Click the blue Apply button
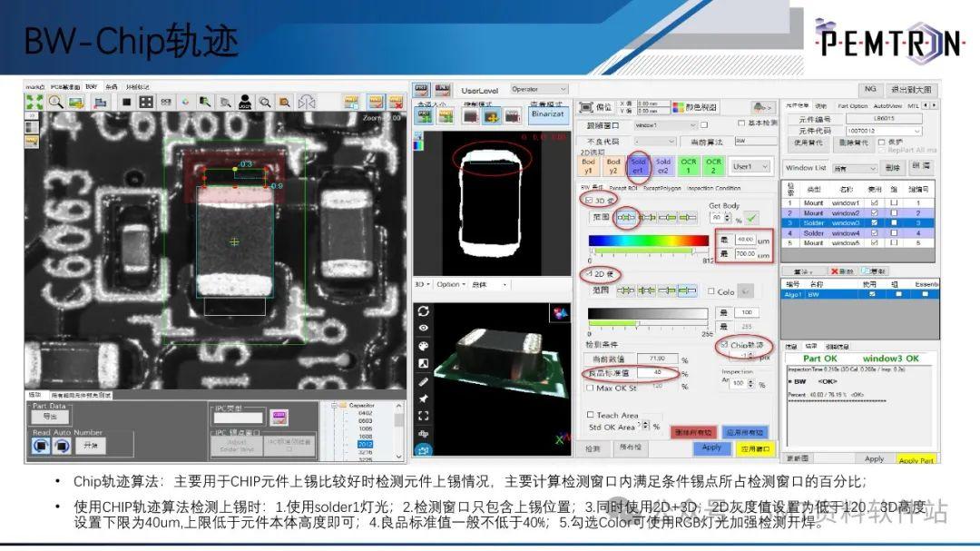Viewport: 980px width, 551px height. tap(710, 448)
